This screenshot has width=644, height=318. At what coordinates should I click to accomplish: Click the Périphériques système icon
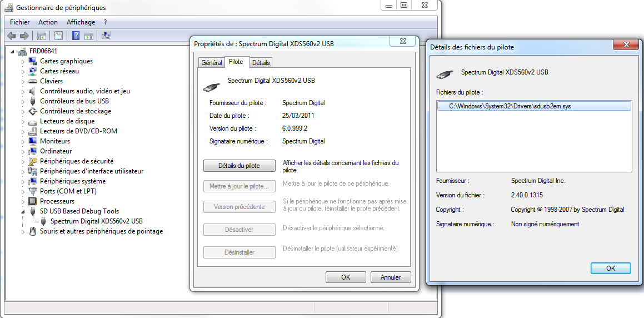pyautogui.click(x=33, y=181)
